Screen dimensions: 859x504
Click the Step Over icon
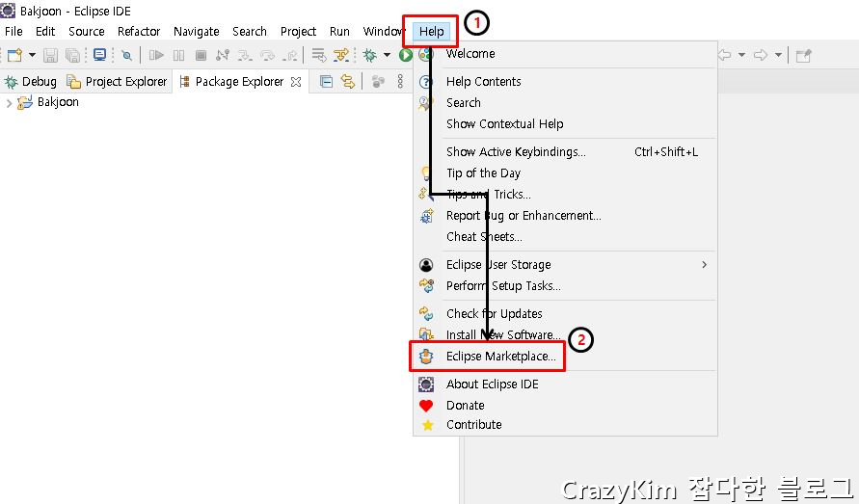pyautogui.click(x=267, y=55)
